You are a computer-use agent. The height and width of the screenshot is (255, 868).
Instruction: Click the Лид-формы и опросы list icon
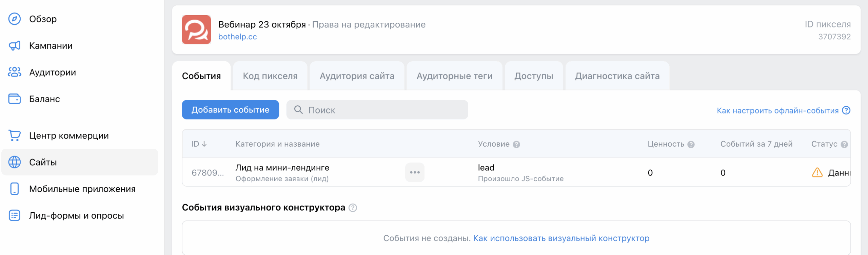[x=14, y=215]
